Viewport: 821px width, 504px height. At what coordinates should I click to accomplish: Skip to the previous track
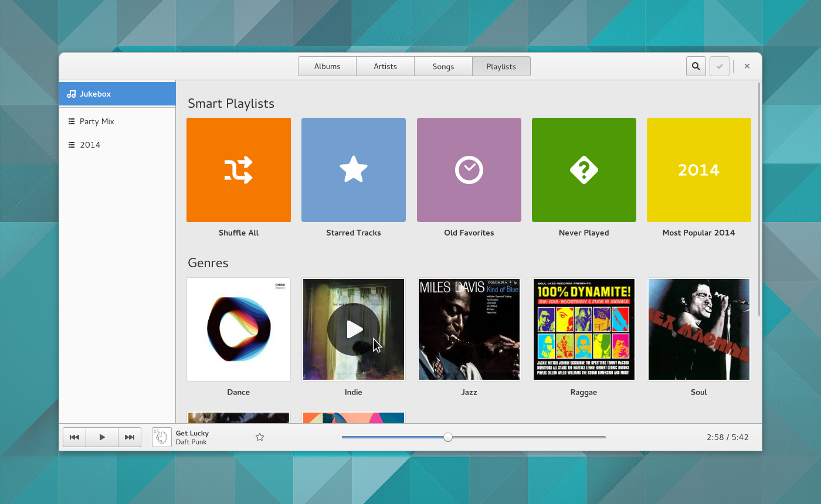(74, 437)
